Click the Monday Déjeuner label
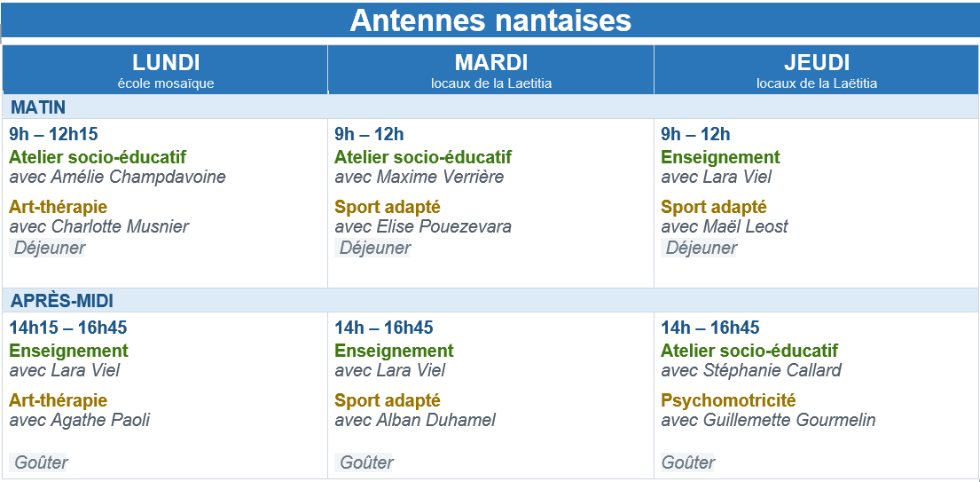Screen dimensions: 980x482 (x=49, y=249)
